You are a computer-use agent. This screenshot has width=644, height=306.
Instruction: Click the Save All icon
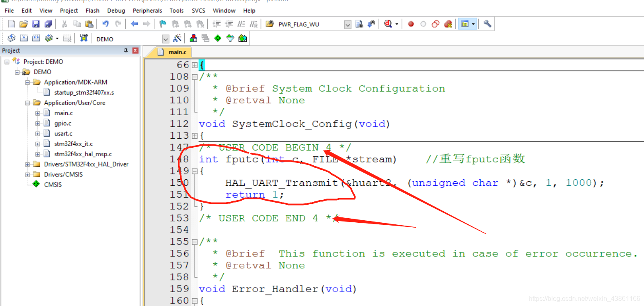point(48,24)
